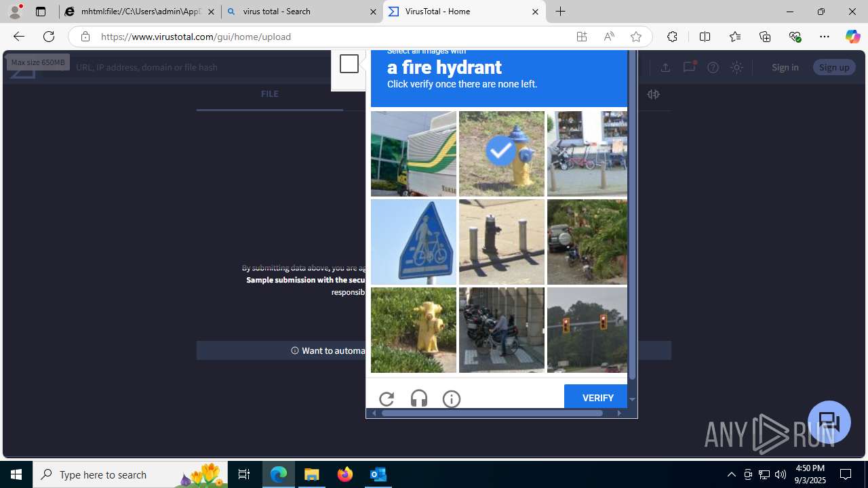Open Collections icon
Screen dimensions: 868x488
(x=765, y=37)
